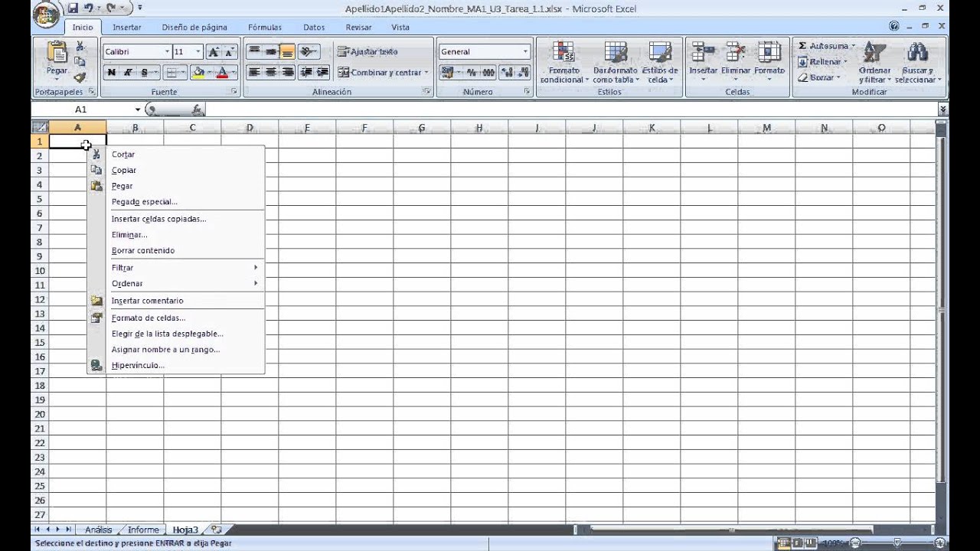Screen dimensions: 980x551
Task: Apply percent style
Action: click(x=472, y=73)
